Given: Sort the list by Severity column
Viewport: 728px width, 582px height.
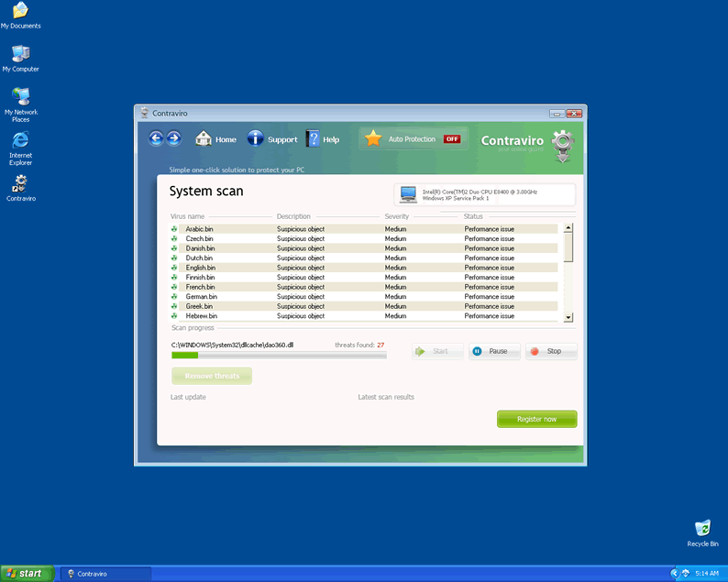Looking at the screenshot, I should coord(396,216).
